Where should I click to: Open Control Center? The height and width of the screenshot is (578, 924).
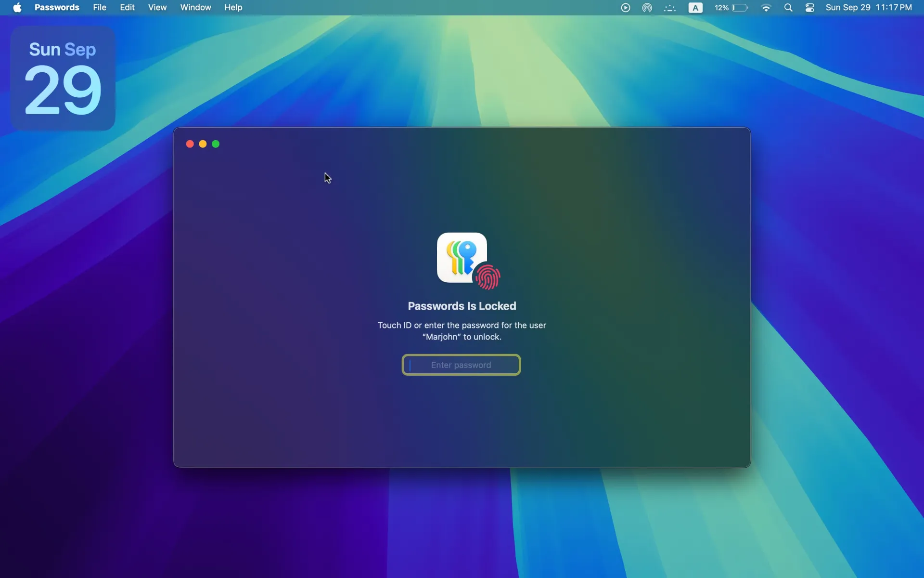pyautogui.click(x=810, y=8)
